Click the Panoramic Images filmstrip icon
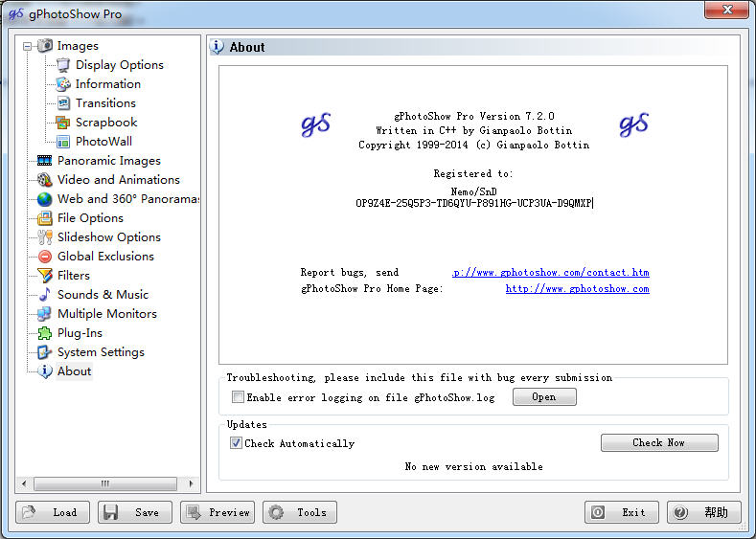756x539 pixels. click(x=44, y=161)
